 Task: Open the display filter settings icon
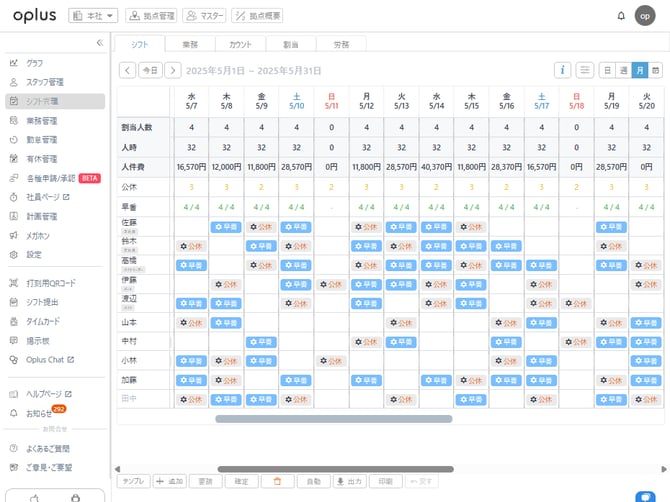coord(585,70)
